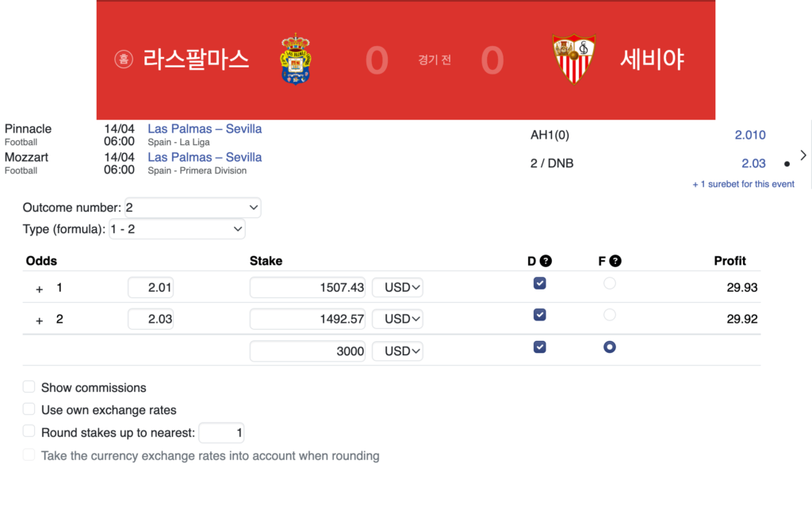Screen dimensions: 812x521
Task: Click the F column help icon
Action: (615, 261)
